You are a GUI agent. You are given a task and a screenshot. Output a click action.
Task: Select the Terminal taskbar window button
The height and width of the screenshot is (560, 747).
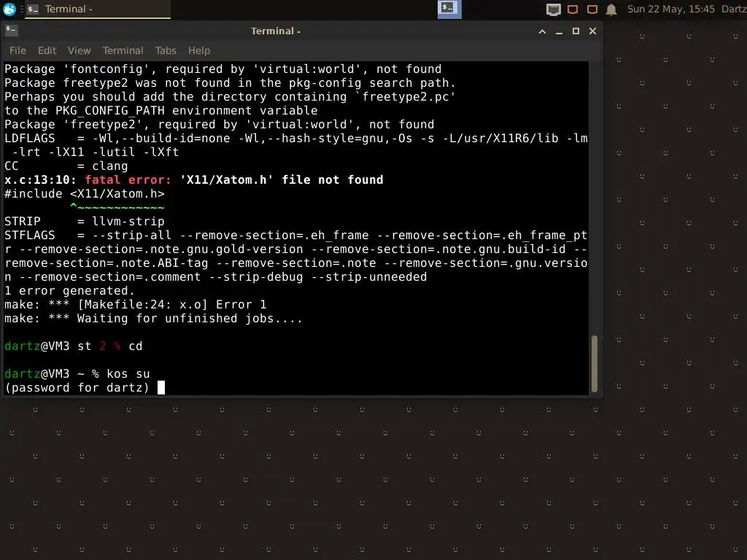tap(98, 9)
